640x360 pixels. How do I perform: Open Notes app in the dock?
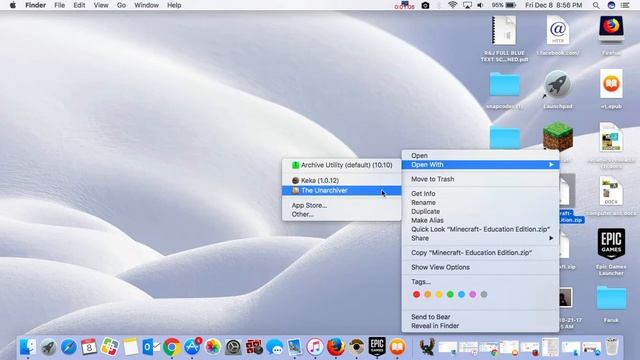pyautogui.click(x=131, y=347)
